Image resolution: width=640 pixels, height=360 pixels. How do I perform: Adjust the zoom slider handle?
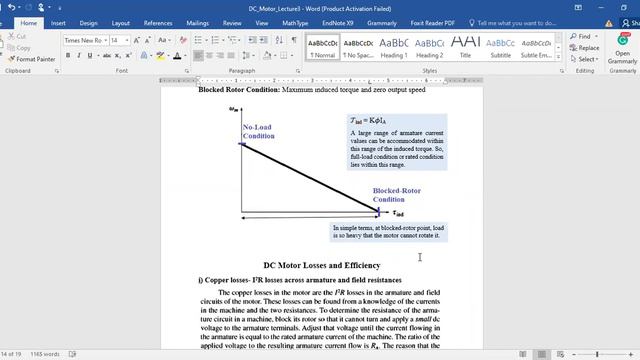pos(597,354)
